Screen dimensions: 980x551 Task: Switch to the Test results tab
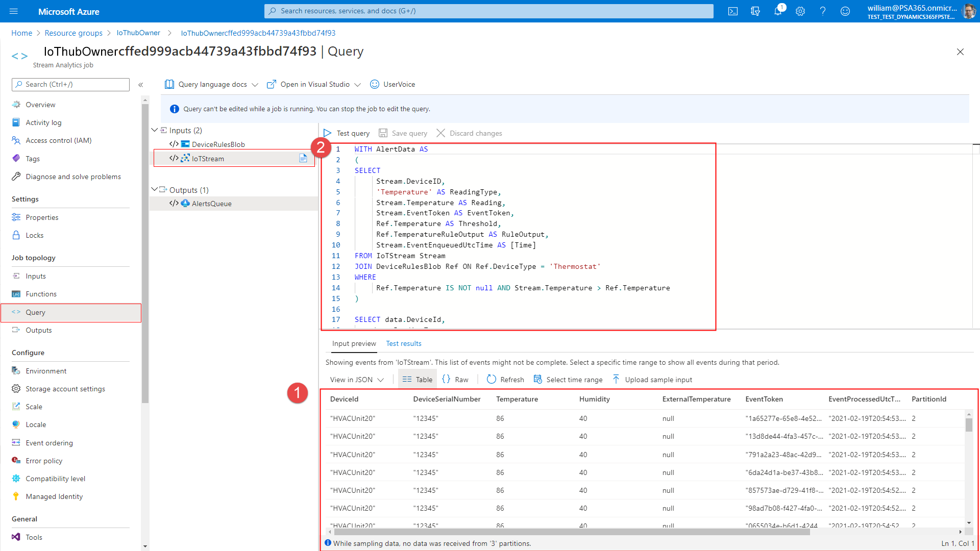(x=403, y=343)
